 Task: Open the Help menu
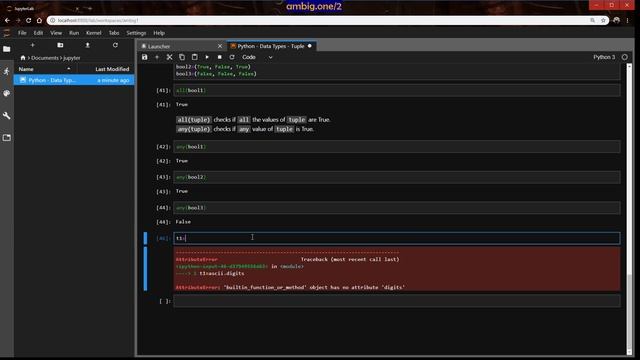(159, 33)
